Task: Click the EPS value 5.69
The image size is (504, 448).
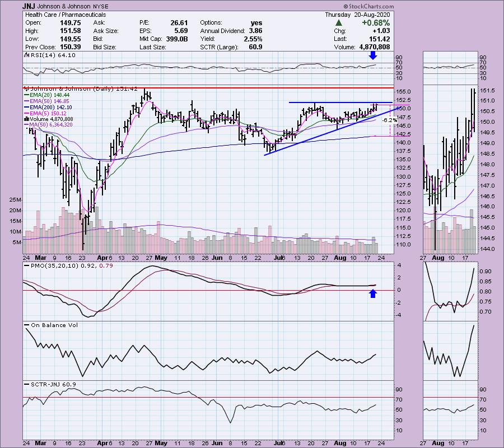Action: pos(181,31)
